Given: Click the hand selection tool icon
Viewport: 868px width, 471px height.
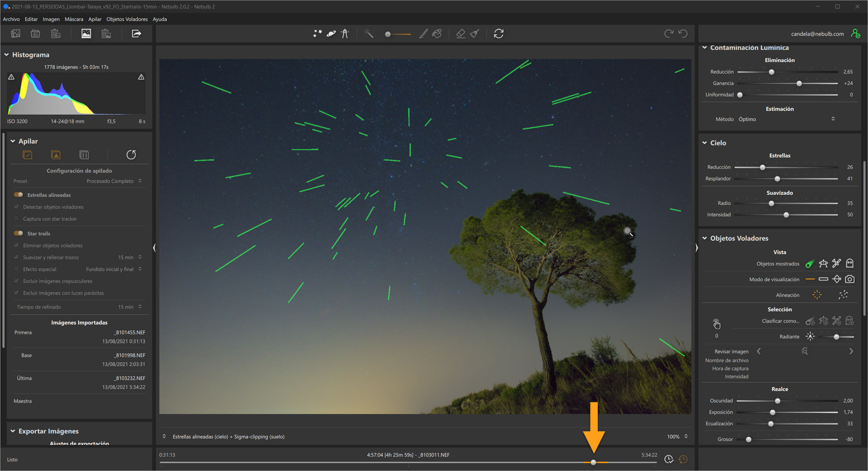Looking at the screenshot, I should click(x=717, y=324).
